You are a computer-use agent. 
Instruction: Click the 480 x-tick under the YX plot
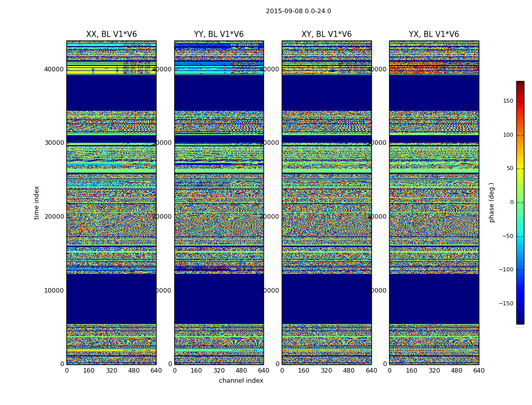(x=457, y=371)
